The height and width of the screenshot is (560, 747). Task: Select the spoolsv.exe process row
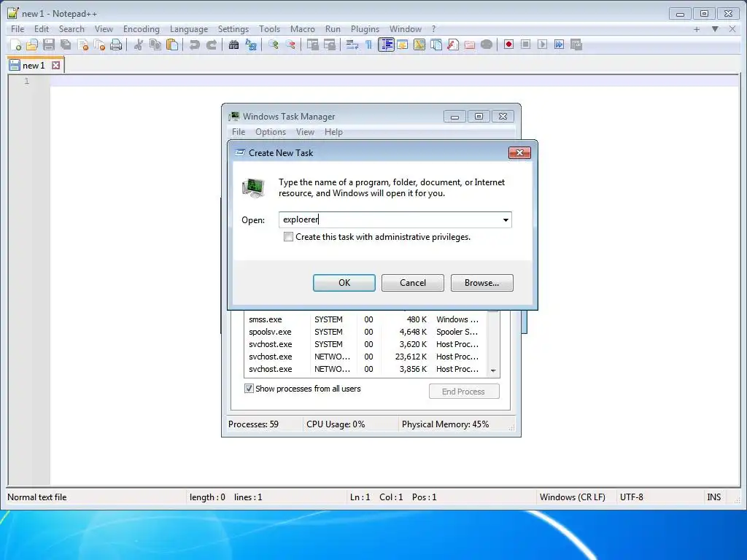coord(364,332)
